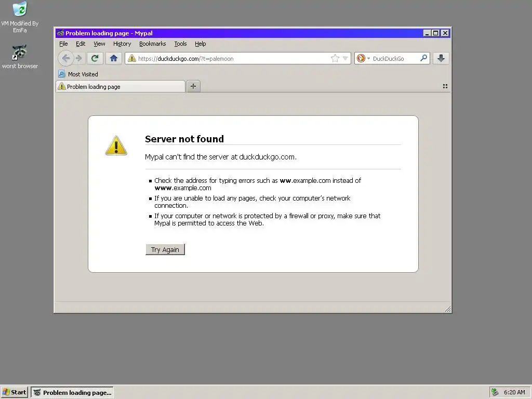Open the Help menu
Screen dimensions: 532x399
pyautogui.click(x=200, y=44)
